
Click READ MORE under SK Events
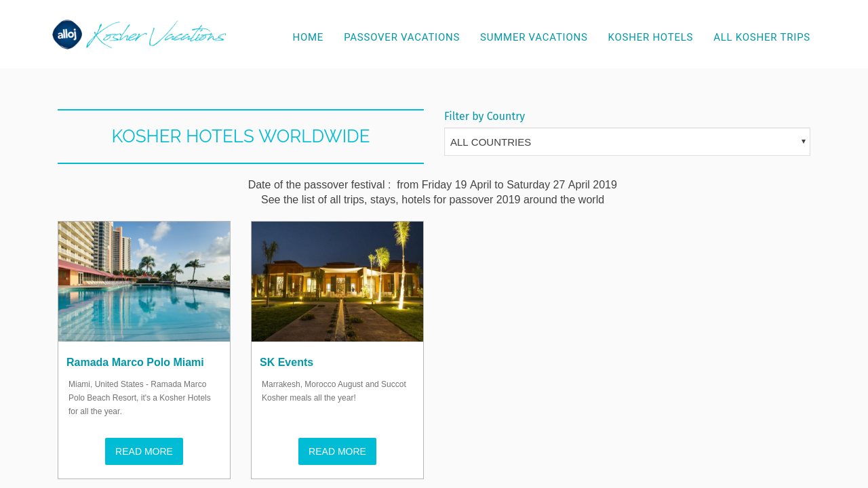(337, 451)
